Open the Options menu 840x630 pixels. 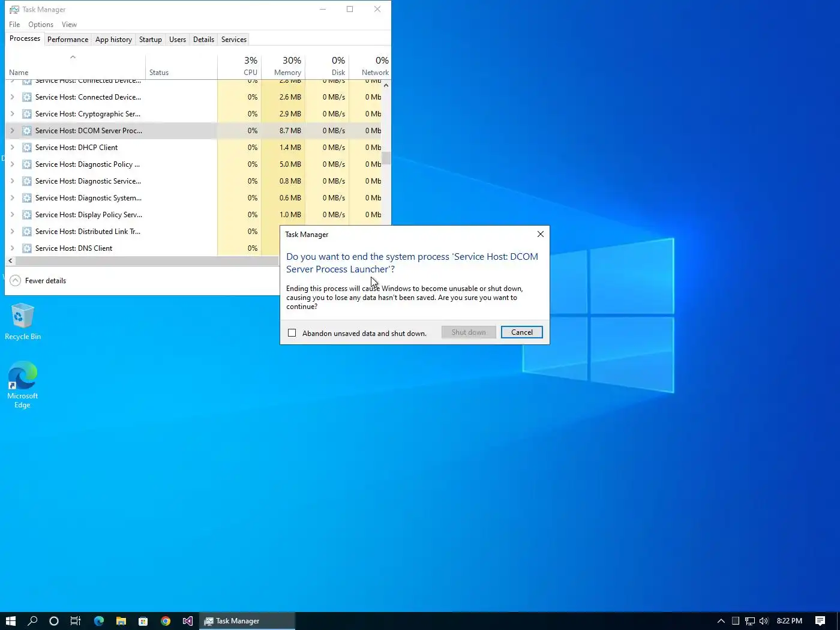tap(41, 25)
